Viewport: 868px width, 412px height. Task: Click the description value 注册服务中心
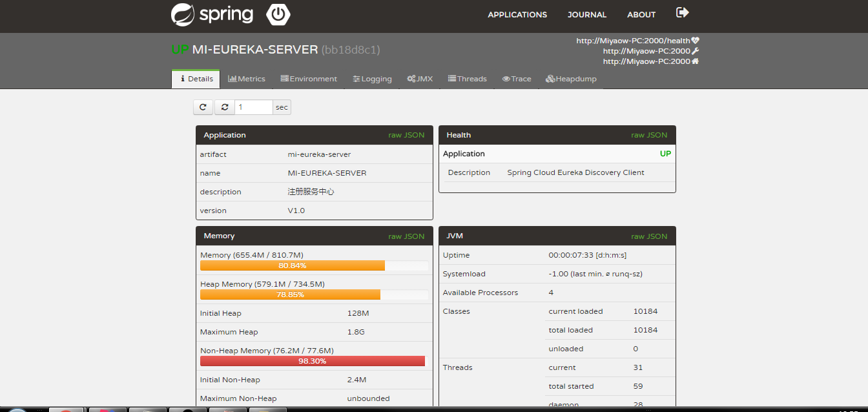311,192
